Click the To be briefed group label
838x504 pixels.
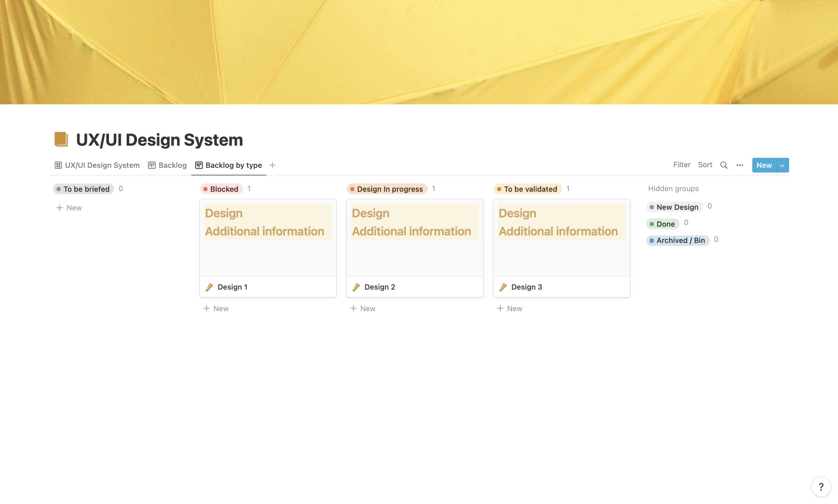click(83, 189)
